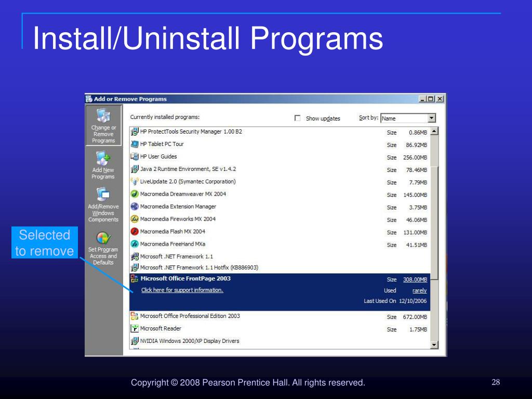Click .NET Framework 1.1 Hotfix icon

coord(135,268)
